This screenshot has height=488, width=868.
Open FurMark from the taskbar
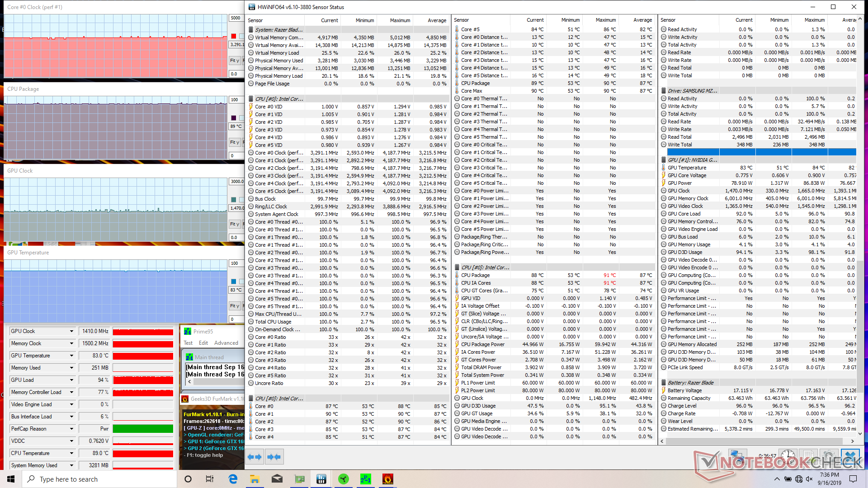[387, 479]
